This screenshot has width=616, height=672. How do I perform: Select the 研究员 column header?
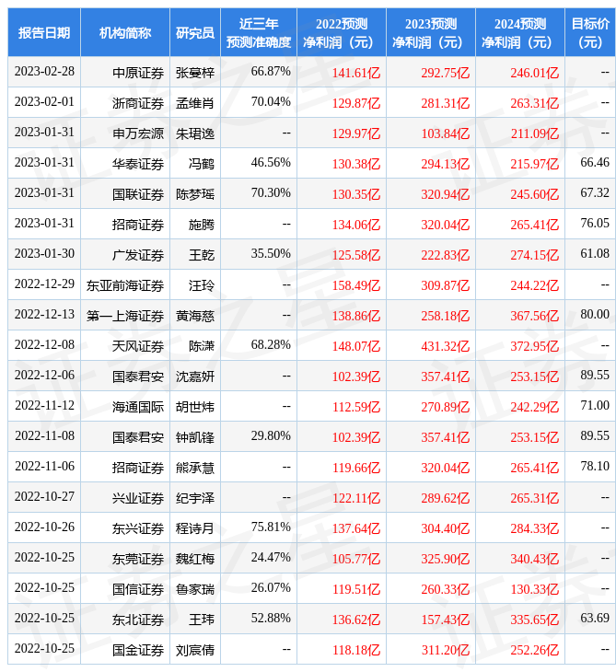pos(195,32)
